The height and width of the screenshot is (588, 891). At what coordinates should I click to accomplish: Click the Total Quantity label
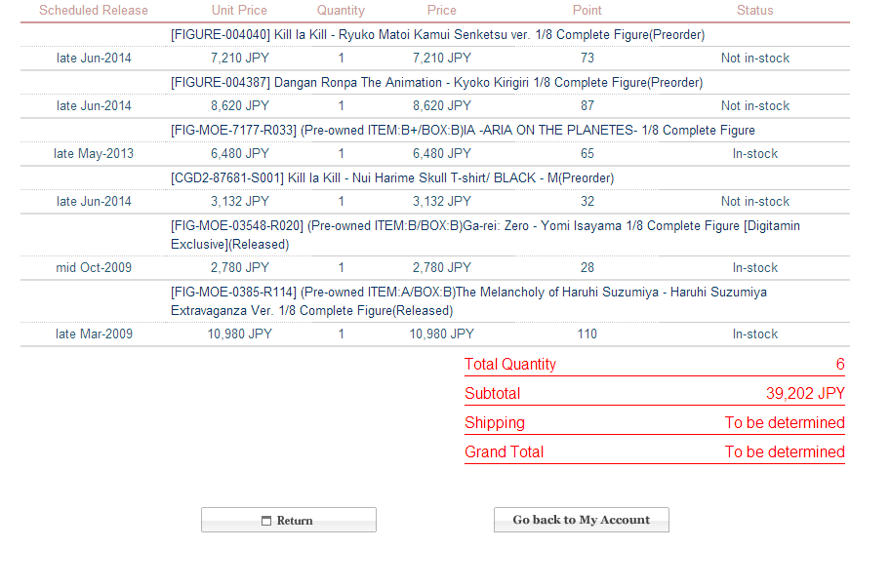[x=510, y=365]
